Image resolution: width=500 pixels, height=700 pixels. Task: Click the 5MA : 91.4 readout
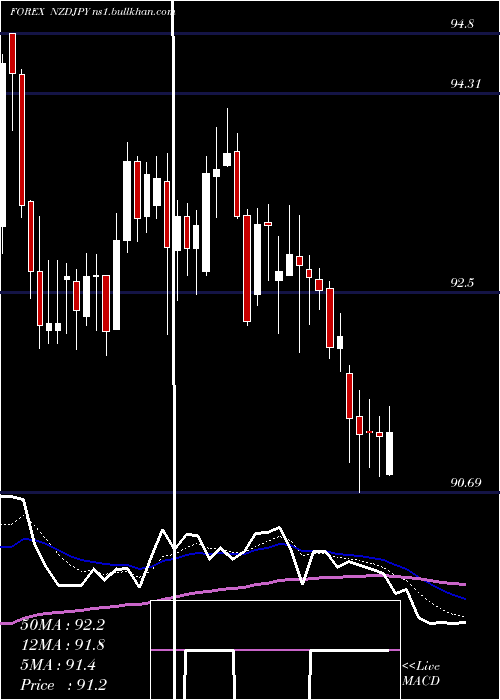(x=58, y=665)
